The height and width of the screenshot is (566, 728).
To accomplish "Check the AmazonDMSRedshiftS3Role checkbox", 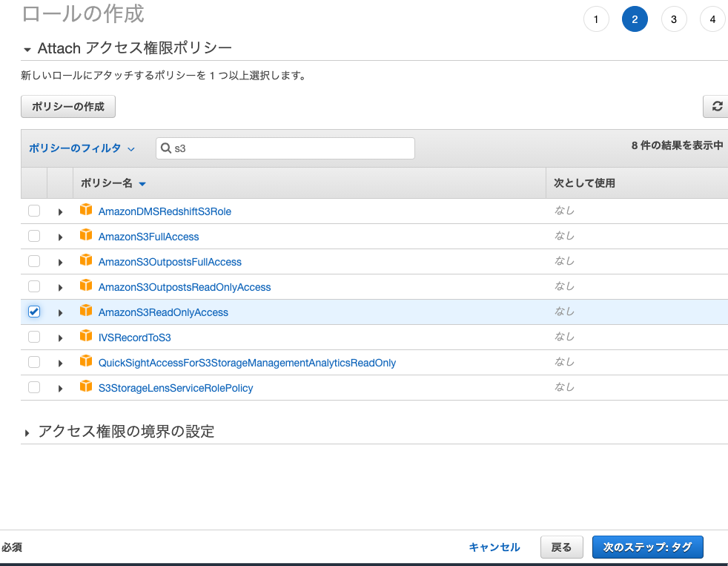I will [x=34, y=211].
